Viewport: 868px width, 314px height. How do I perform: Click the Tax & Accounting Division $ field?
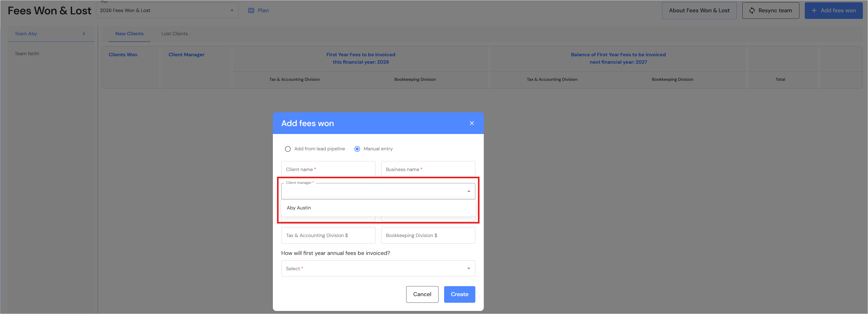coord(328,235)
